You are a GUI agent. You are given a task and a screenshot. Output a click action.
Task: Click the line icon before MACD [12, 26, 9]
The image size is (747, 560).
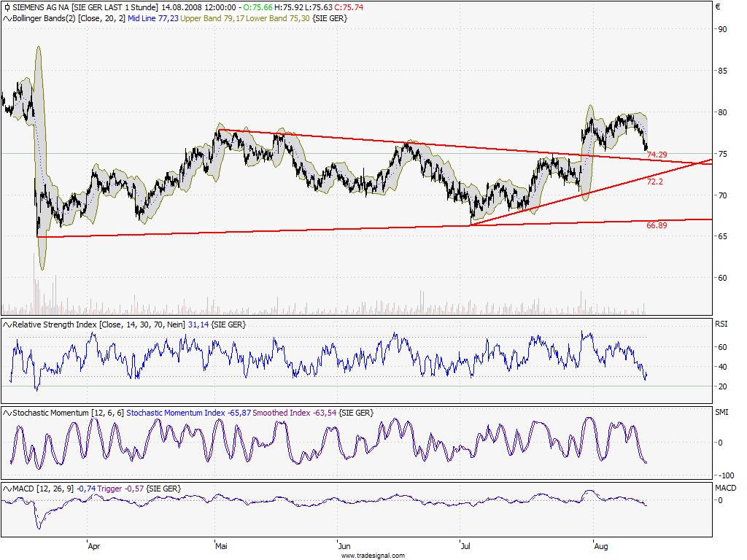7,489
